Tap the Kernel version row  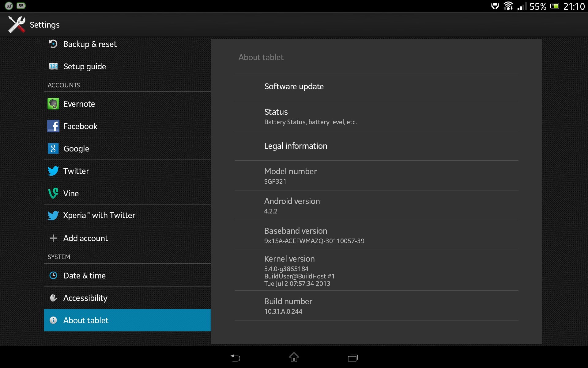376,270
